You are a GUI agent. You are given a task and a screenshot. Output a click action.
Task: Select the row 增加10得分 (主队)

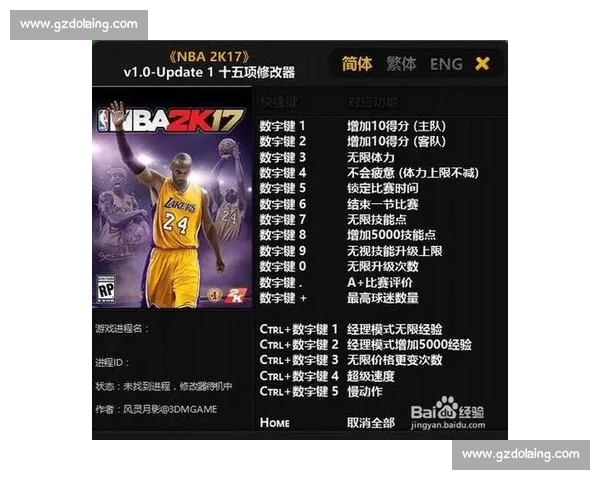tap(396, 126)
